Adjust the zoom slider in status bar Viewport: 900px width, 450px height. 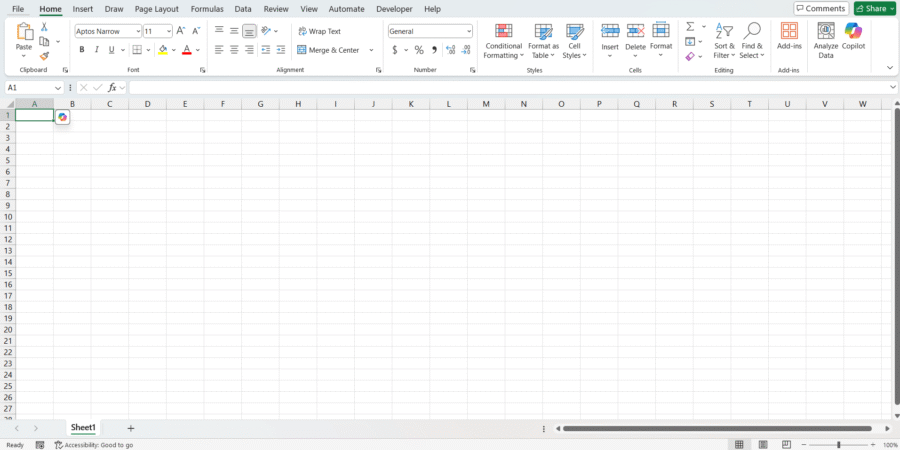coord(839,445)
